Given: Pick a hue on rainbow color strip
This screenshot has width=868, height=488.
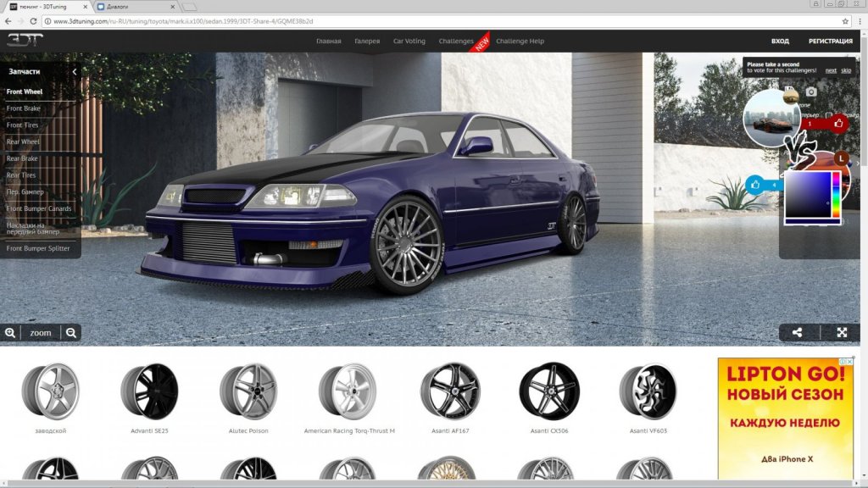Looking at the screenshot, I should pyautogui.click(x=836, y=195).
